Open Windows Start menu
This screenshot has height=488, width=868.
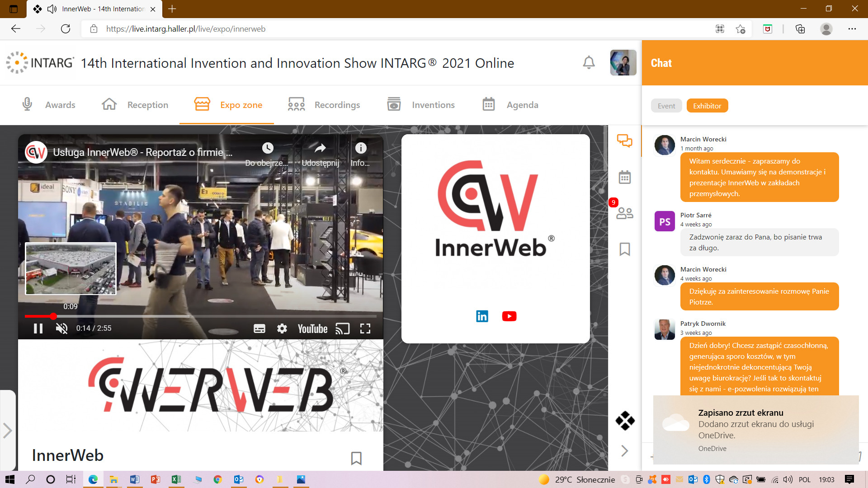click(x=10, y=479)
